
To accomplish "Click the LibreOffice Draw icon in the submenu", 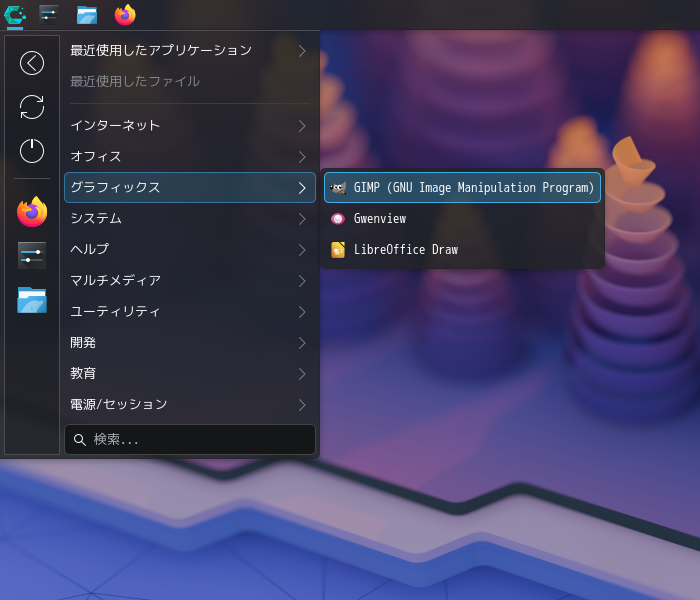I will tap(338, 250).
